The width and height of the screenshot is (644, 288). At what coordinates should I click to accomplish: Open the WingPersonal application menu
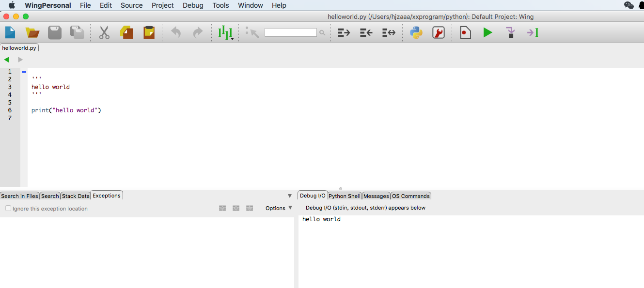coord(48,5)
